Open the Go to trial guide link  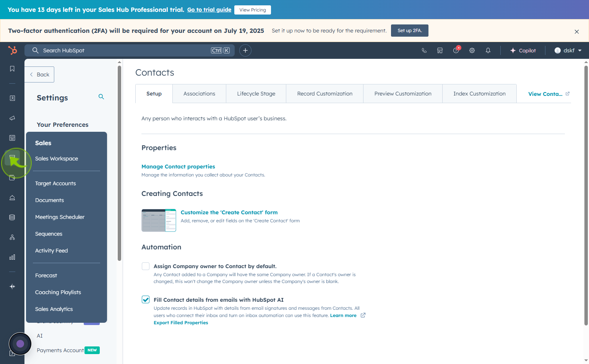(209, 10)
